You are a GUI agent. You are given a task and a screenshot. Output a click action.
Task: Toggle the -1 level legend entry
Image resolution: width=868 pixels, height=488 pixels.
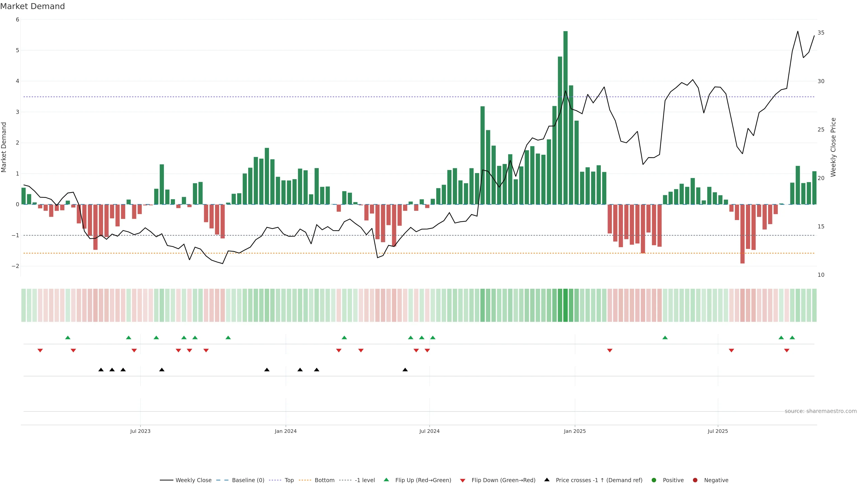tap(365, 480)
